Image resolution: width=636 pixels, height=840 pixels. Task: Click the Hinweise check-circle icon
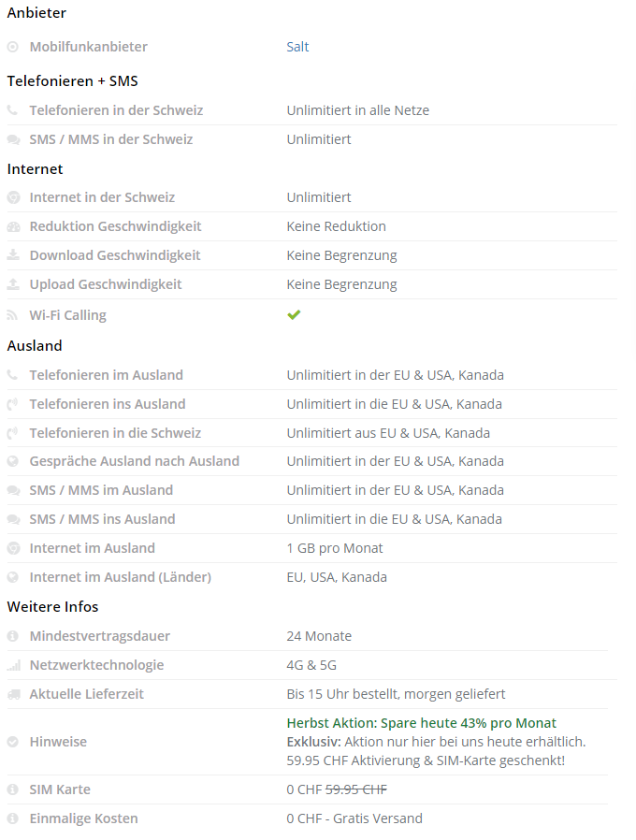(13, 742)
